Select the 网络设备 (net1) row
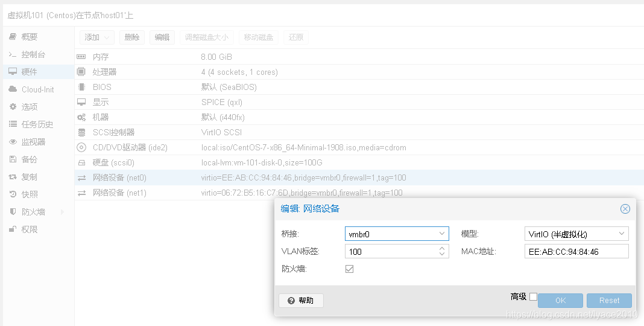The image size is (644, 326). point(359,193)
